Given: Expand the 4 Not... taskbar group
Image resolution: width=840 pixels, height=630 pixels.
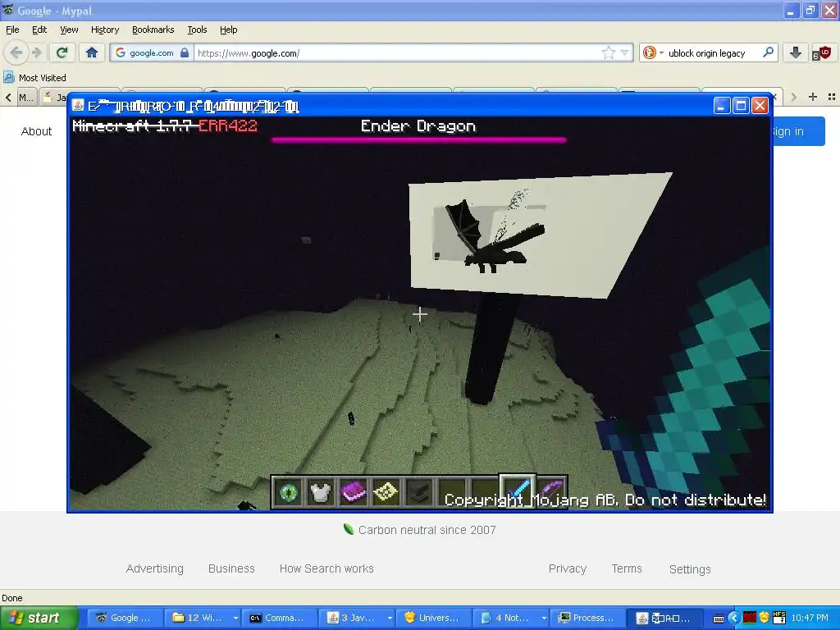Looking at the screenshot, I should coord(511,618).
